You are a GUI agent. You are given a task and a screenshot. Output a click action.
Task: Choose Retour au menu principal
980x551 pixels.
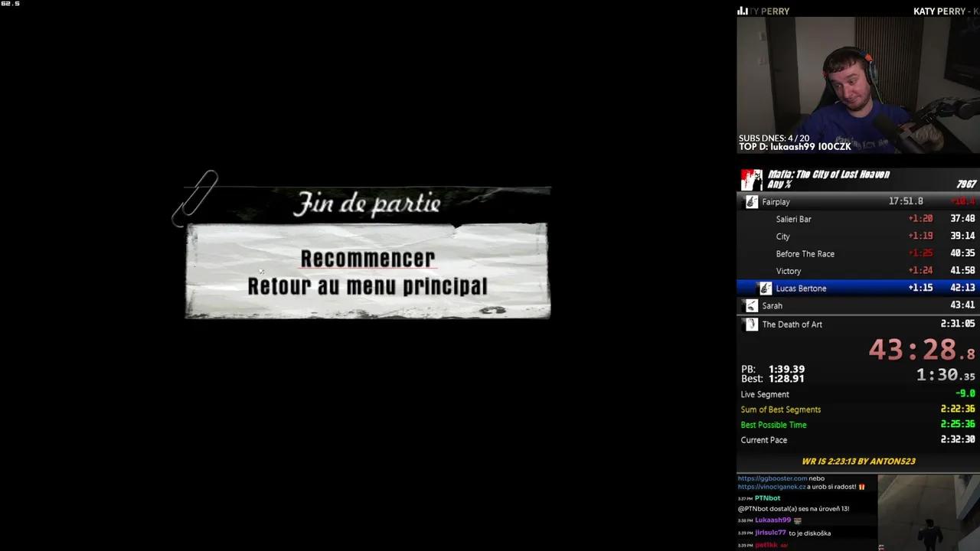[367, 286]
